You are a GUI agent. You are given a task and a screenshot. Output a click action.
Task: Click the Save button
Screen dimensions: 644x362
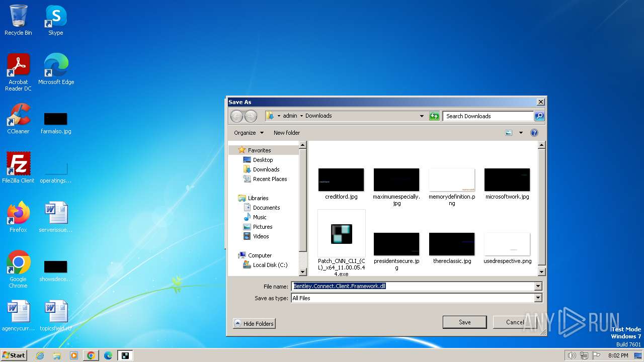(x=464, y=322)
